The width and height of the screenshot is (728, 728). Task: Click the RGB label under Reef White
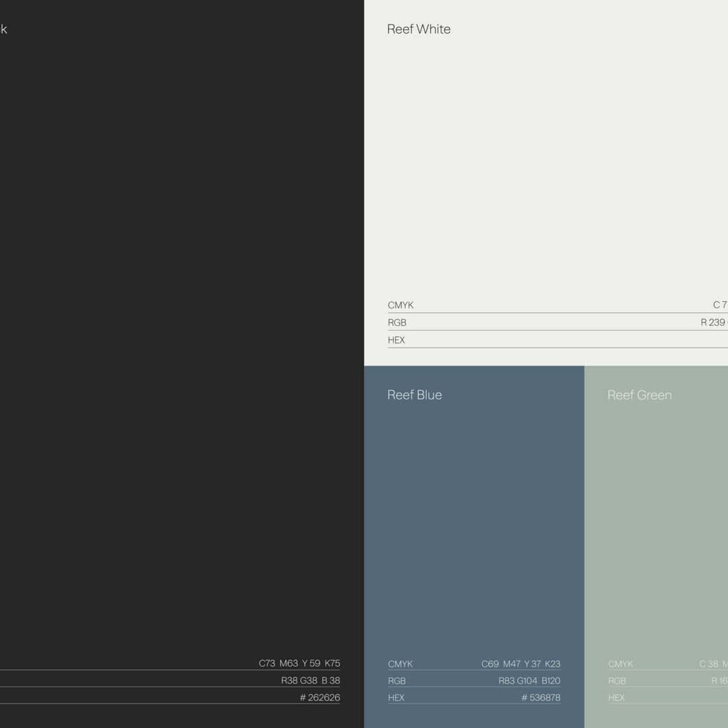(x=397, y=322)
